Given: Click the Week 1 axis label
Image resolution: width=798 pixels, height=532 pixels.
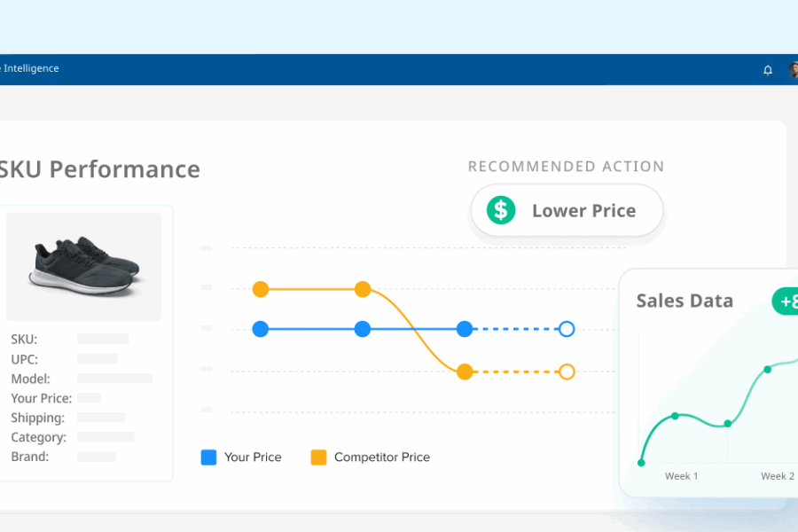Looking at the screenshot, I should point(681,476).
